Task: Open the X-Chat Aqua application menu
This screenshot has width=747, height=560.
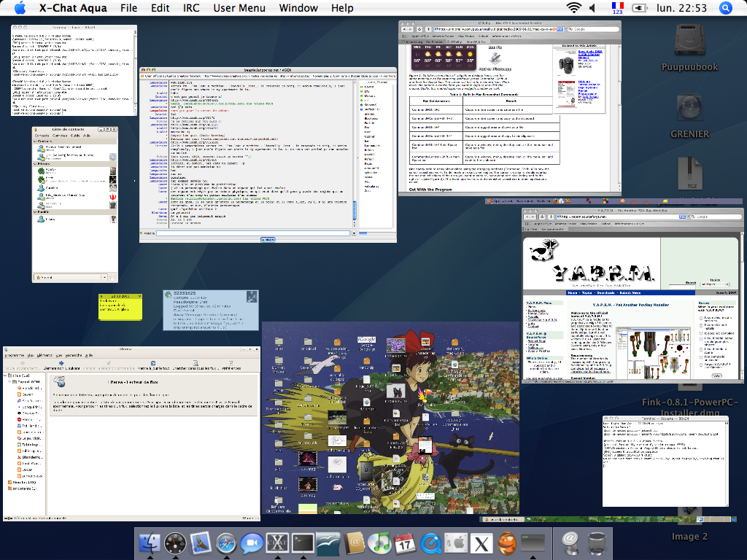Action: 73,7
